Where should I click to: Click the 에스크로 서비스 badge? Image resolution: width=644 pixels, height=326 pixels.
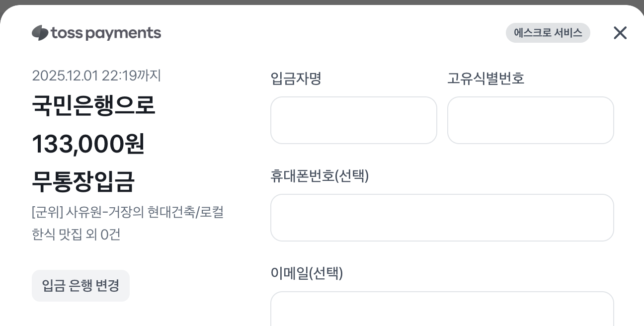548,33
